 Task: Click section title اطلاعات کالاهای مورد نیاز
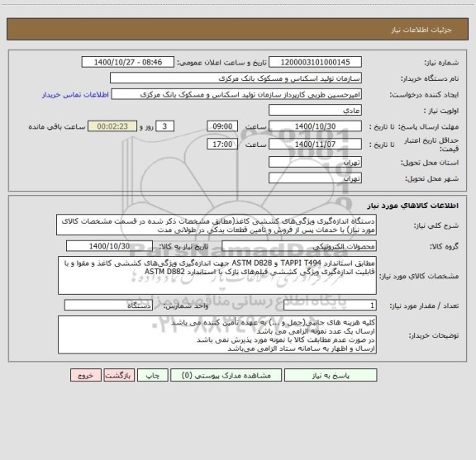(x=413, y=206)
